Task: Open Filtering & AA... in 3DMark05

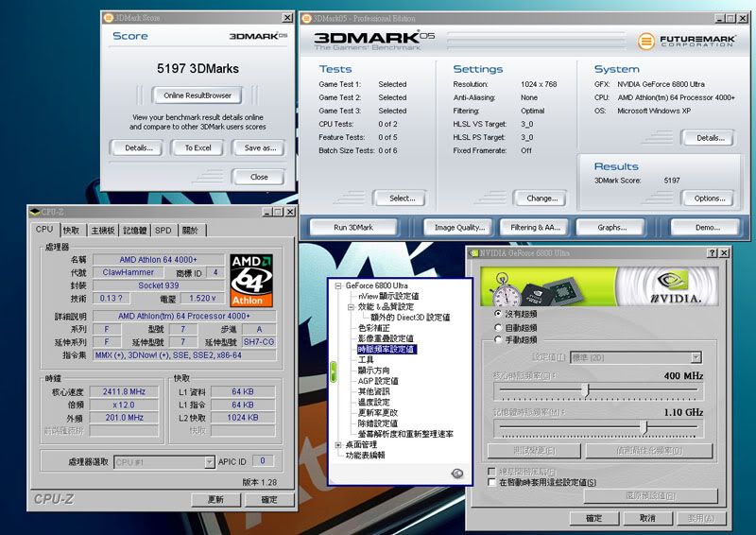Action: coord(535,227)
